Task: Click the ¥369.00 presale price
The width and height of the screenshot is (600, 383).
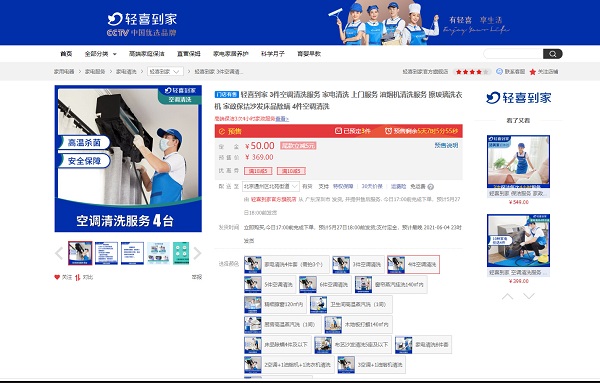Action: click(x=259, y=157)
